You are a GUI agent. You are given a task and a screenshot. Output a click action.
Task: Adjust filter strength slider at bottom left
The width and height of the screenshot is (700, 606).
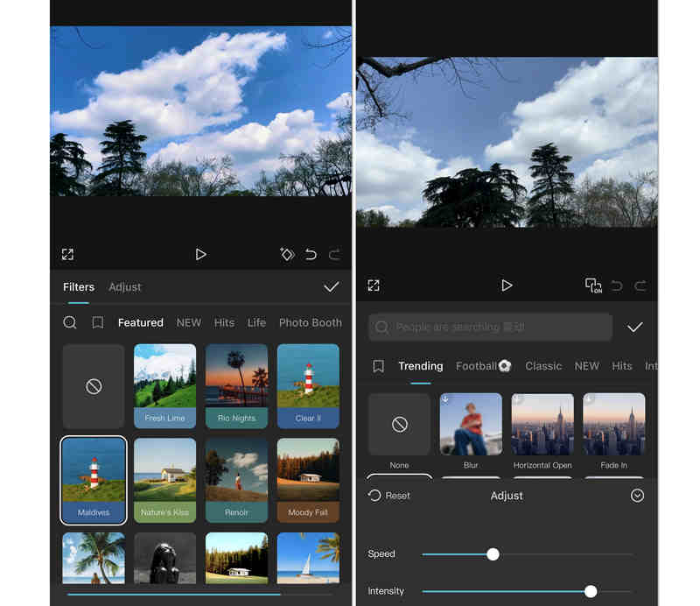click(x=199, y=595)
